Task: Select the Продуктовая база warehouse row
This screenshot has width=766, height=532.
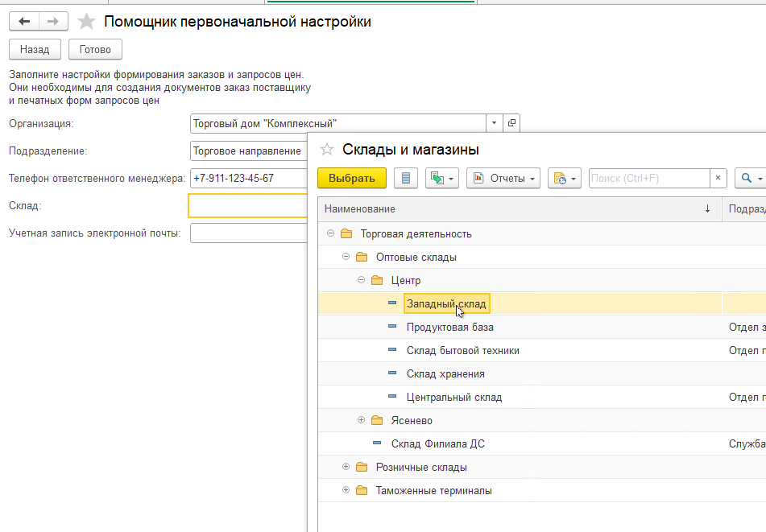Action: [449, 328]
